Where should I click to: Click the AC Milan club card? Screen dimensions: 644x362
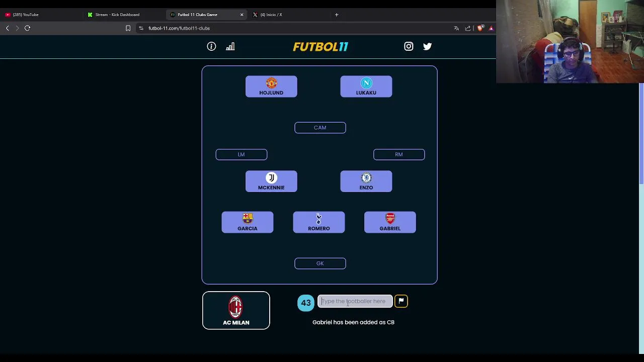236,310
